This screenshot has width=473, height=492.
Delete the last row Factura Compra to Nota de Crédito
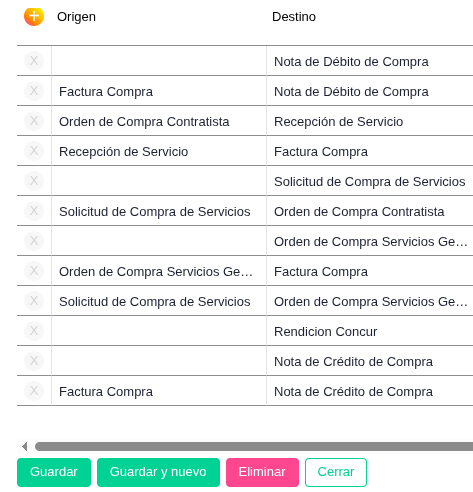click(x=34, y=391)
